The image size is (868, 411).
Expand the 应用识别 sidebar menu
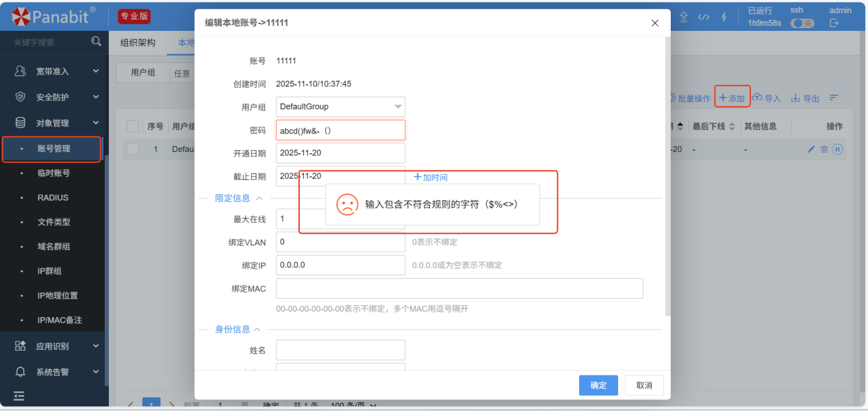[58, 347]
